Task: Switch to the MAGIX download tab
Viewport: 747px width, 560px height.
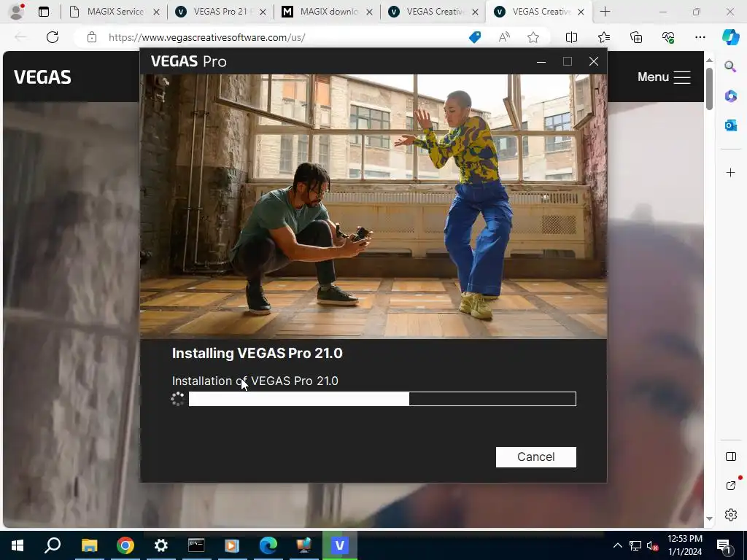Action: pos(327,12)
